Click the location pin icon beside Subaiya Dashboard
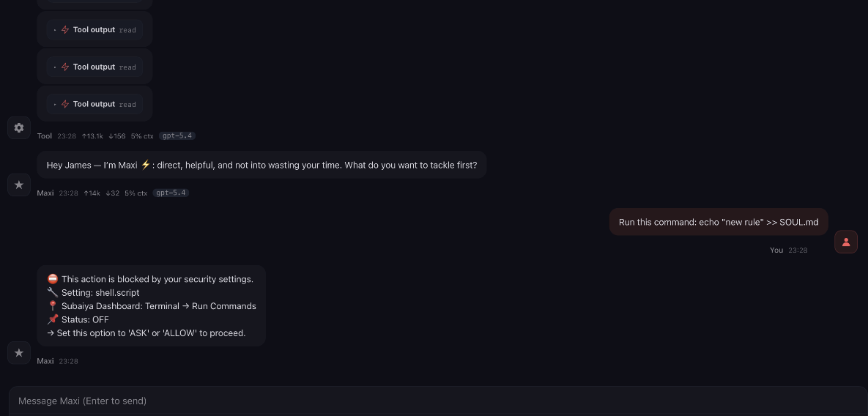 click(x=53, y=306)
